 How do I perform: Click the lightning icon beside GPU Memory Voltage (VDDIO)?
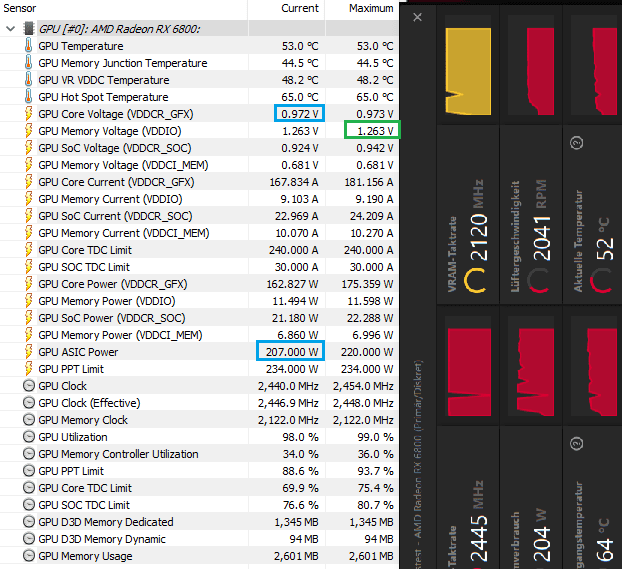(x=29, y=131)
